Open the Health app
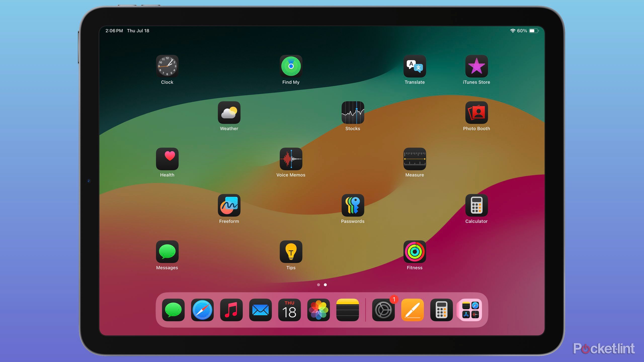Screen dimensions: 644x362 tap(167, 159)
